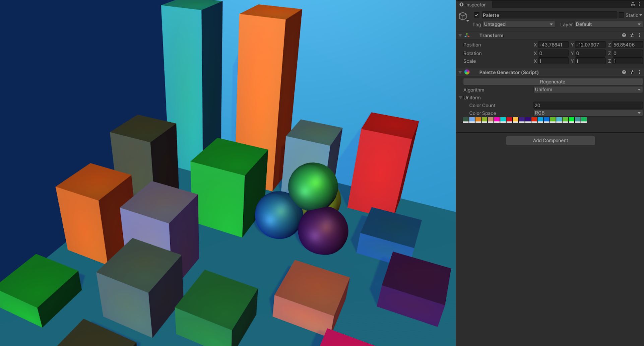644x346 pixels.
Task: Open the Tag dropdown showing Untagged
Action: click(519, 24)
